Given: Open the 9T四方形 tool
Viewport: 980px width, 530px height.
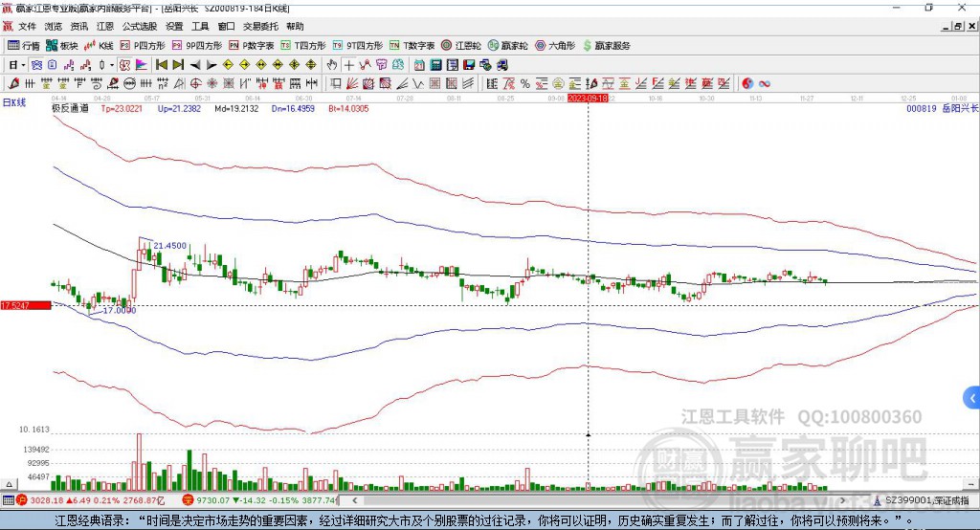Looking at the screenshot, I should click(358, 46).
